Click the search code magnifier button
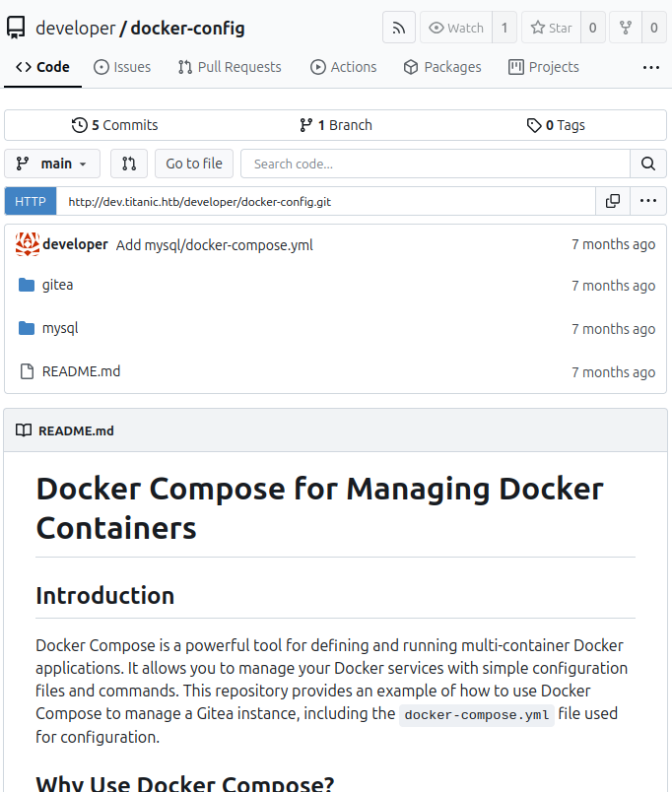Image resolution: width=672 pixels, height=792 pixels. pyautogui.click(x=647, y=164)
